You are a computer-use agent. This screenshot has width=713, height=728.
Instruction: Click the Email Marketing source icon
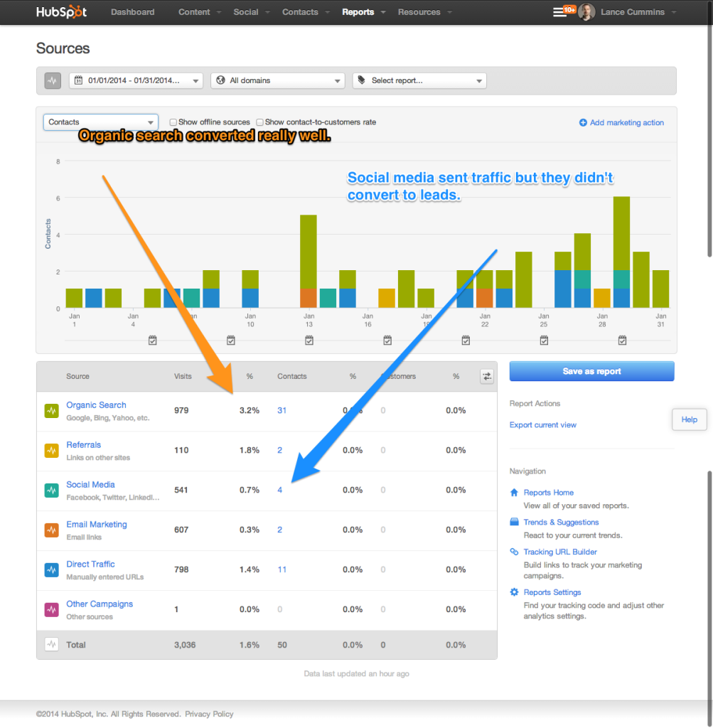point(51,530)
